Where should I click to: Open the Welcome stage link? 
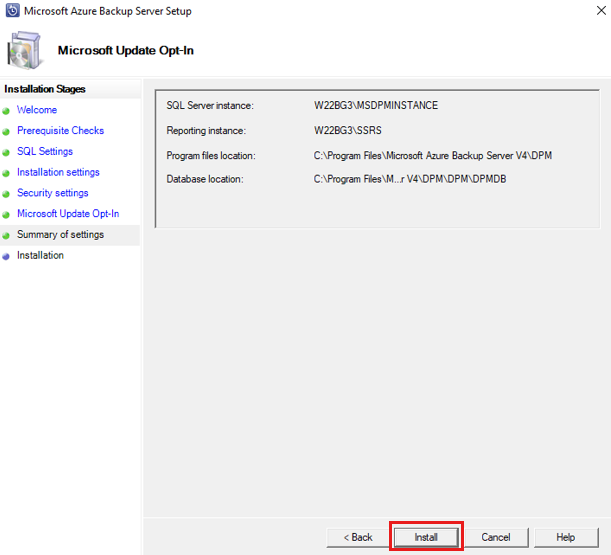click(37, 110)
